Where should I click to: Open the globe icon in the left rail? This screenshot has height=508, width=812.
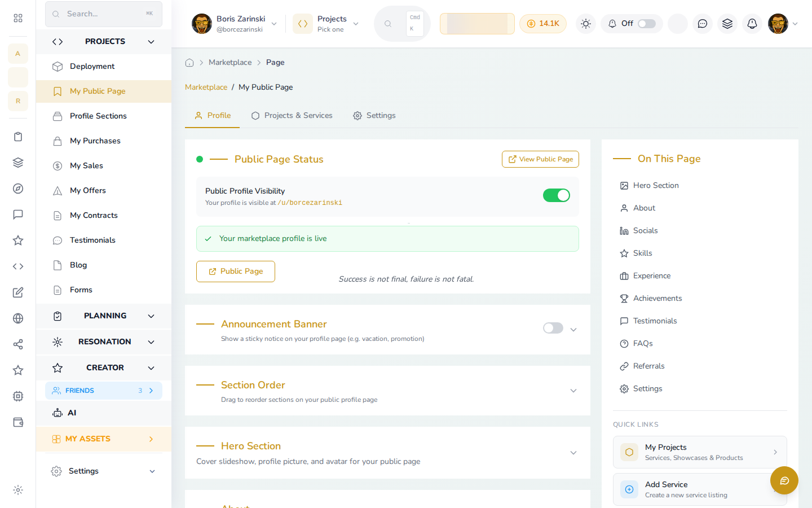tap(18, 318)
